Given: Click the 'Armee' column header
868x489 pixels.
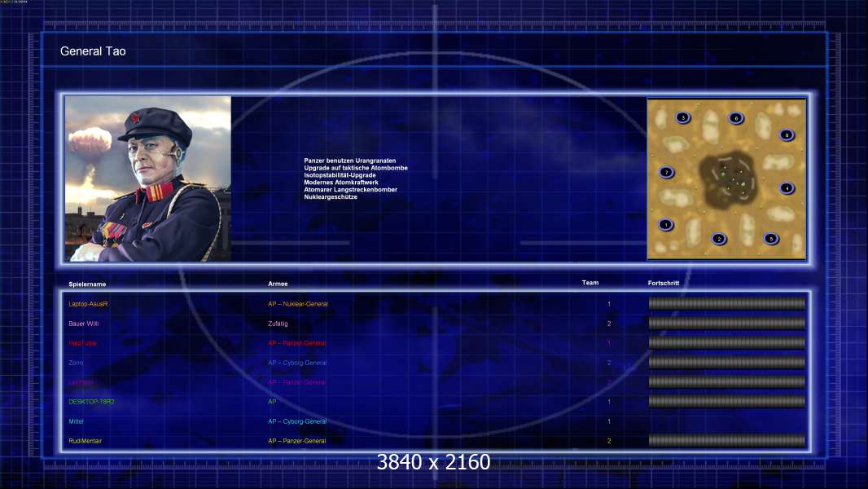Looking at the screenshot, I should pyautogui.click(x=278, y=284).
